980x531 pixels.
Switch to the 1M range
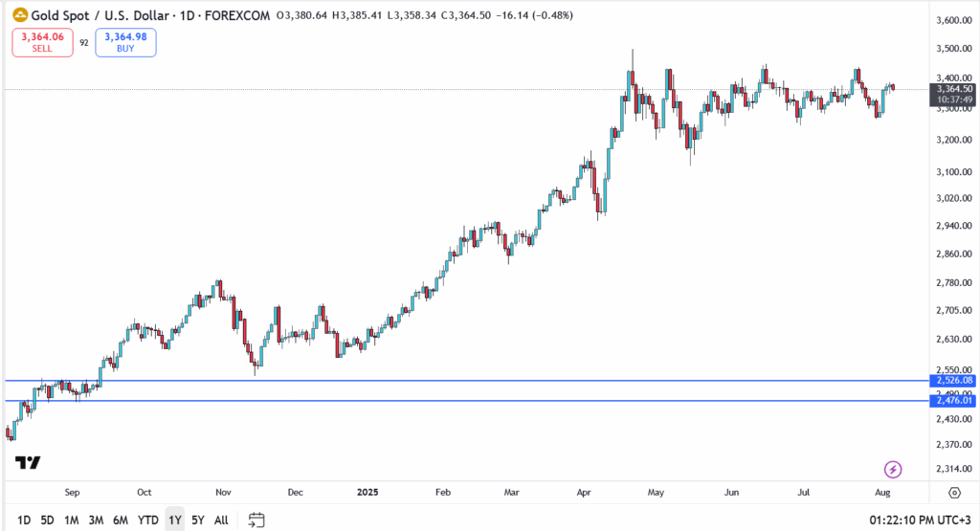pyautogui.click(x=71, y=520)
